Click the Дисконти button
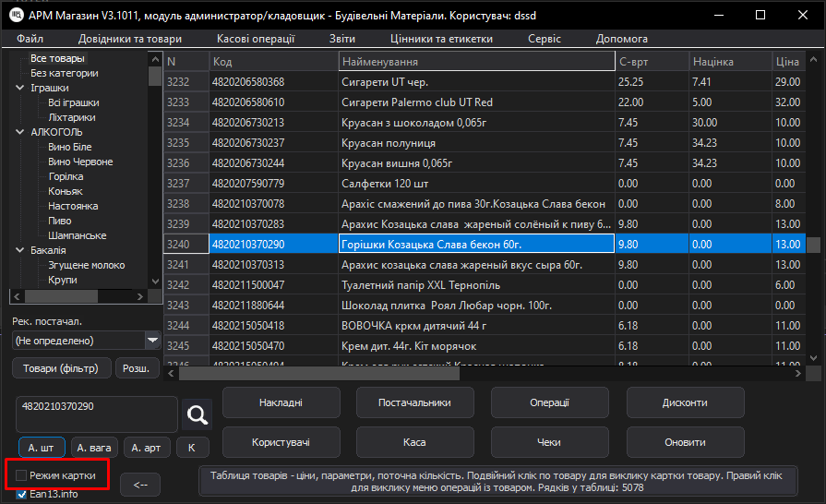 (685, 402)
